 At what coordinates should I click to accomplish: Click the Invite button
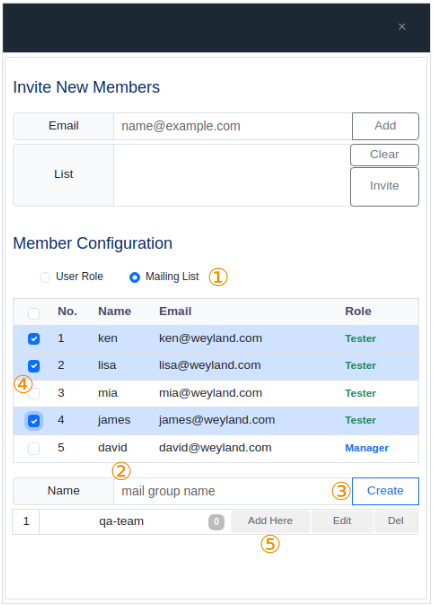coord(384,187)
